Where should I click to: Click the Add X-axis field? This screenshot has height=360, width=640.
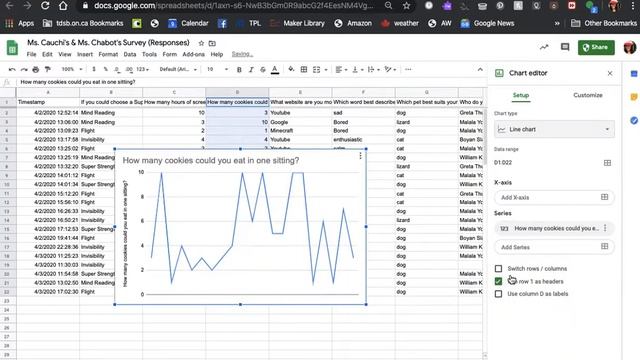[554, 198]
